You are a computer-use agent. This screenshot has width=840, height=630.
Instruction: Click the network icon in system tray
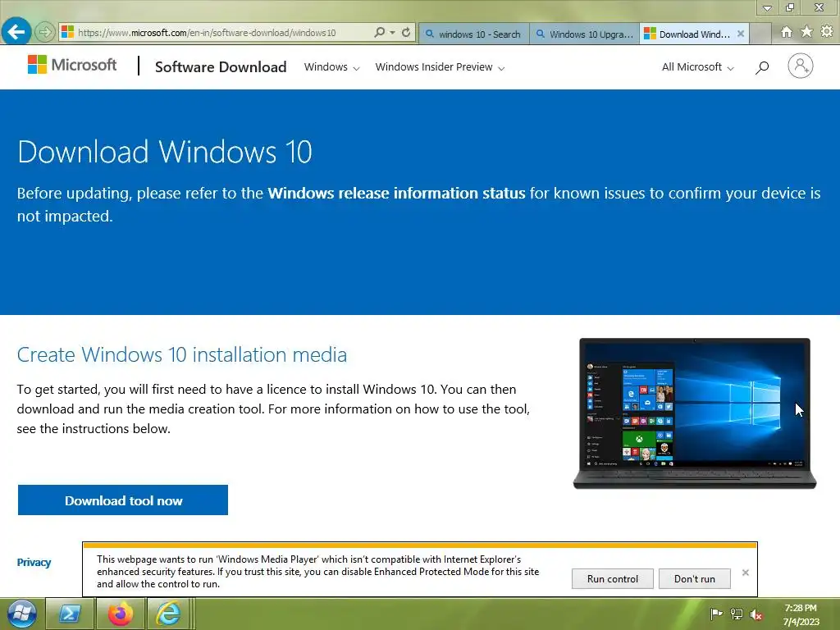pos(737,614)
